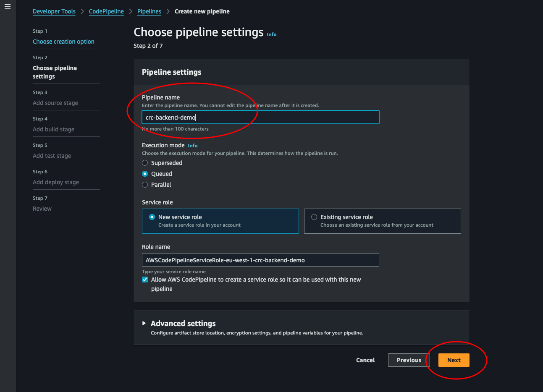Navigate to CodePipeline via breadcrumb

pyautogui.click(x=106, y=11)
